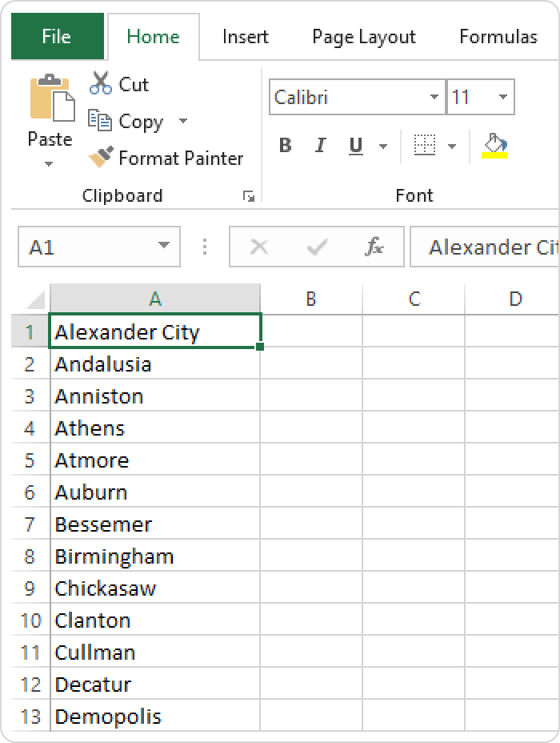Click the formula bar Cancel X icon
The width and height of the screenshot is (560, 743).
pyautogui.click(x=258, y=247)
